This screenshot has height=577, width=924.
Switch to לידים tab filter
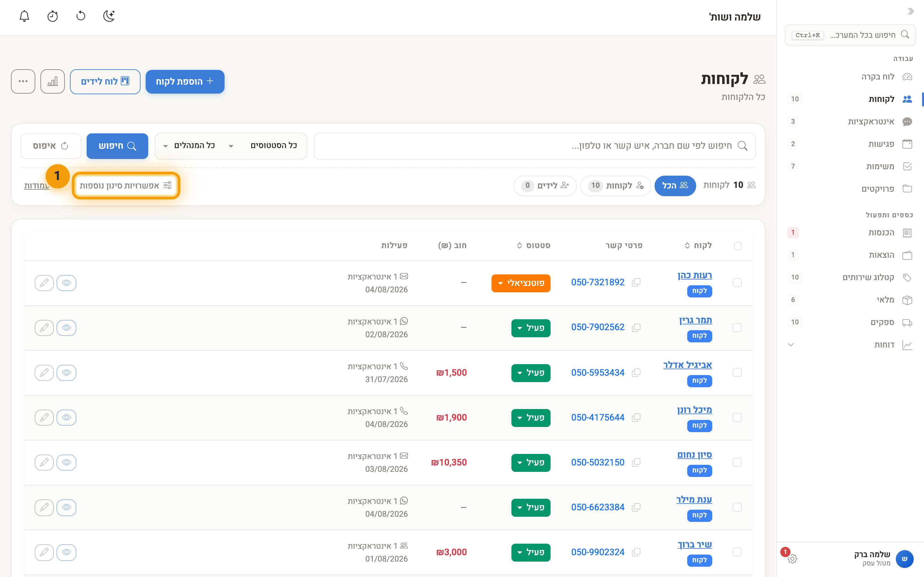click(x=545, y=186)
